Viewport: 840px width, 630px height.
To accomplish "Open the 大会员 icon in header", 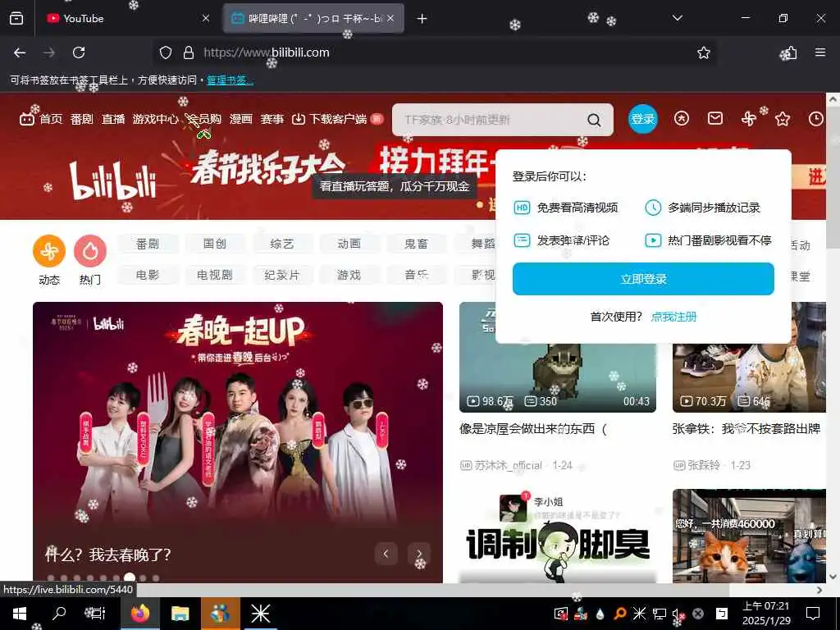I will click(x=682, y=118).
